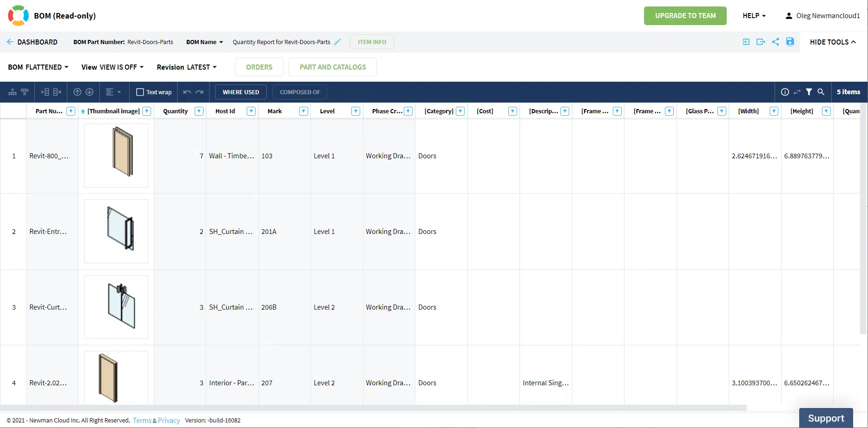Screen dimensions: 868x428
Task: Open the Revit-Curt curtain door thumbnail
Action: point(116,307)
